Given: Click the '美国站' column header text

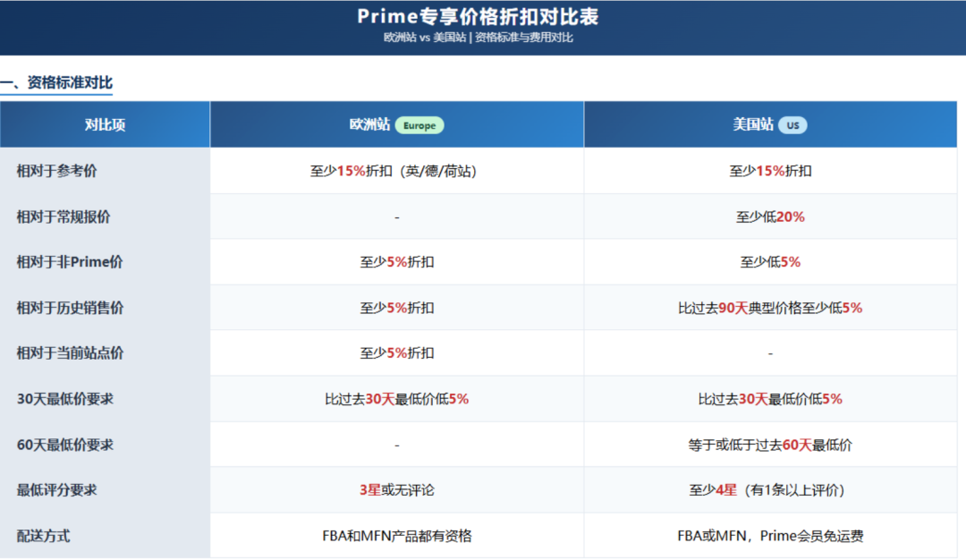Looking at the screenshot, I should [x=753, y=124].
